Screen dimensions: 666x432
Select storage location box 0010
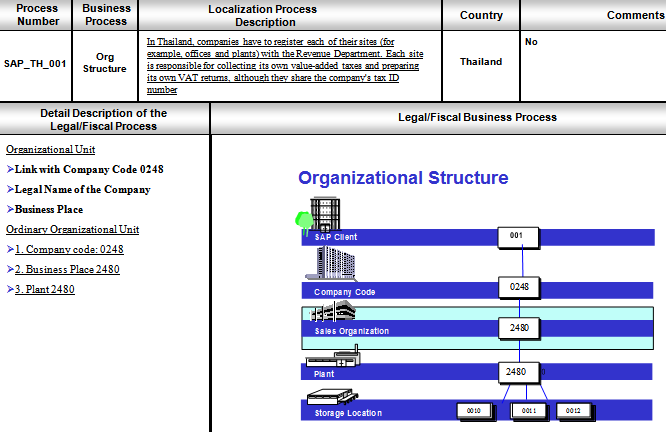(474, 411)
